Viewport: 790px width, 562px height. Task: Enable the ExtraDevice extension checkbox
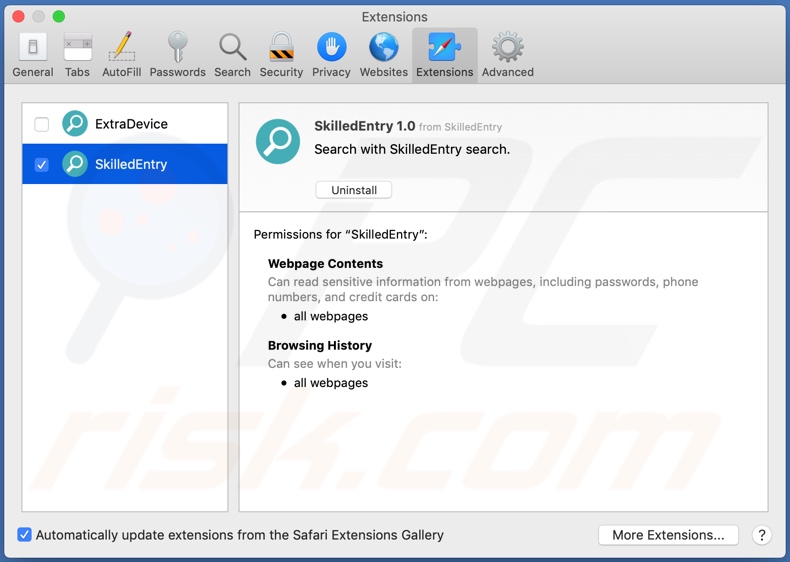42,124
